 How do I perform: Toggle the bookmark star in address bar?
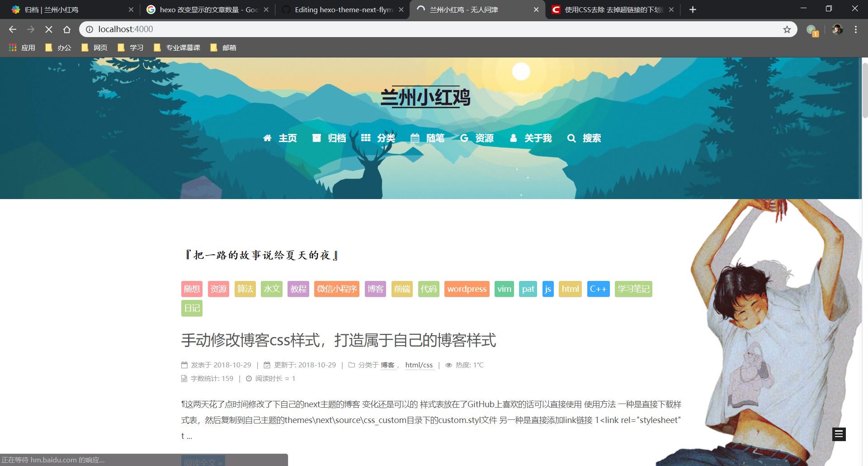(787, 29)
